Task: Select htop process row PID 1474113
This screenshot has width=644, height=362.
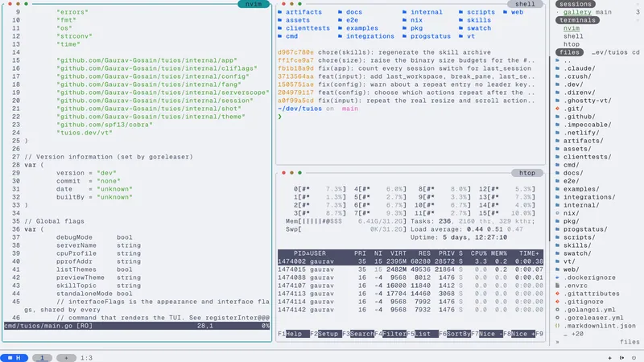Action: point(411,294)
